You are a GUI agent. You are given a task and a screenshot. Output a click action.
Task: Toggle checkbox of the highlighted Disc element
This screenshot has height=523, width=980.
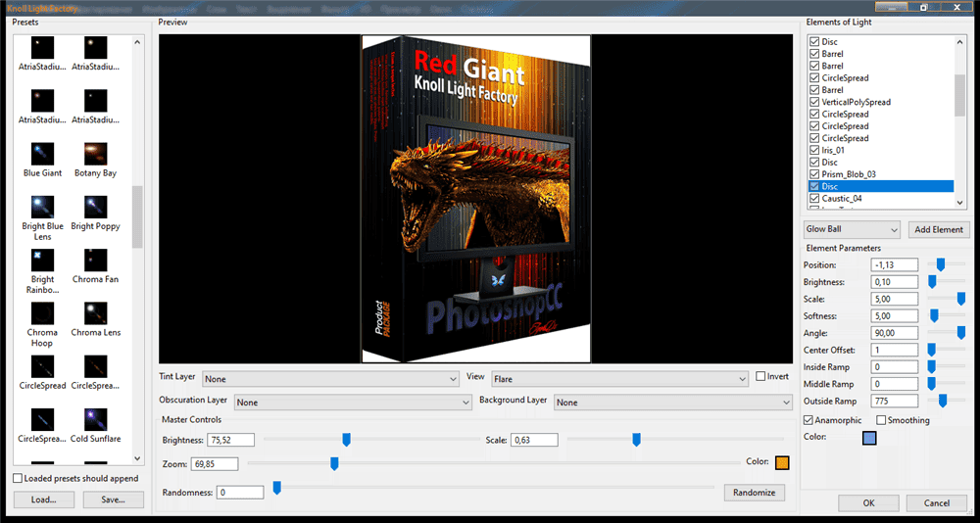(x=814, y=186)
